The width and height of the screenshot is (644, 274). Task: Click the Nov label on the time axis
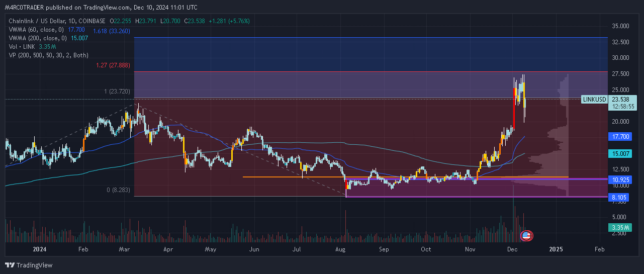pyautogui.click(x=471, y=249)
